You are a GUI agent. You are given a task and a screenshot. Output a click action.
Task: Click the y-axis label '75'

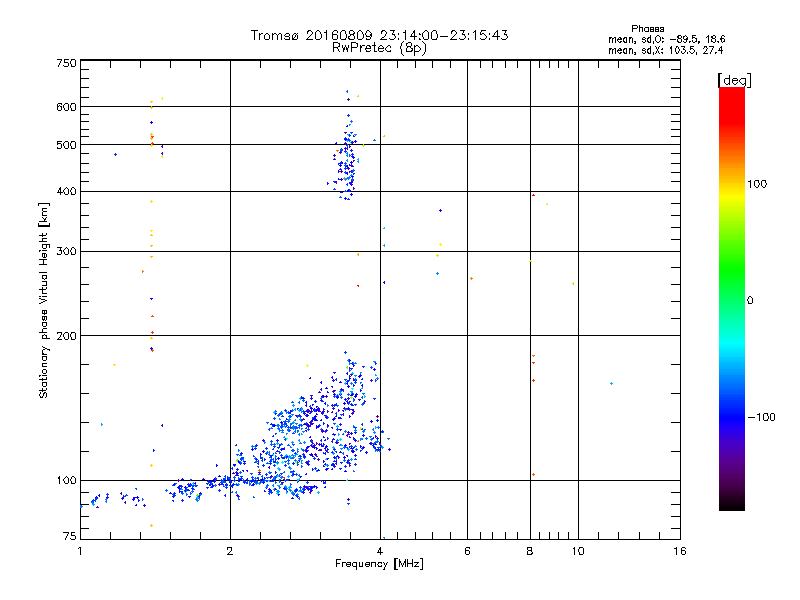pyautogui.click(x=70, y=536)
